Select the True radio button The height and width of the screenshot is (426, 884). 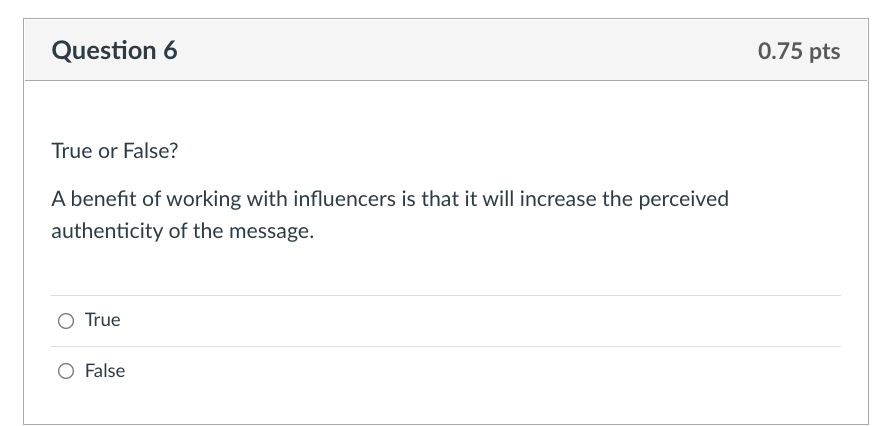66,321
